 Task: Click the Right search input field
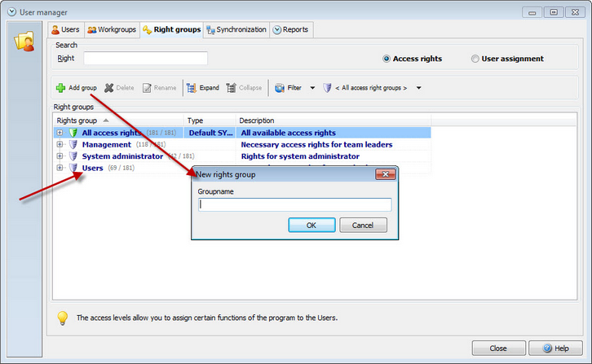(145, 59)
